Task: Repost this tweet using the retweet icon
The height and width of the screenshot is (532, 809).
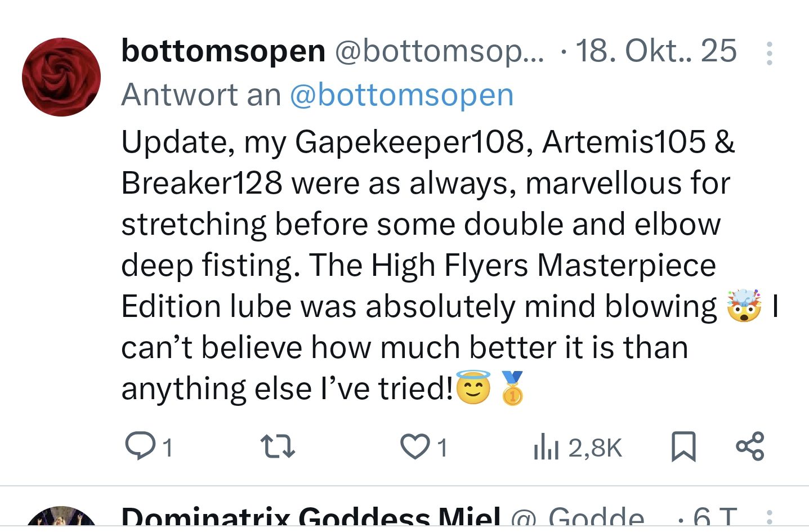Action: point(278,446)
